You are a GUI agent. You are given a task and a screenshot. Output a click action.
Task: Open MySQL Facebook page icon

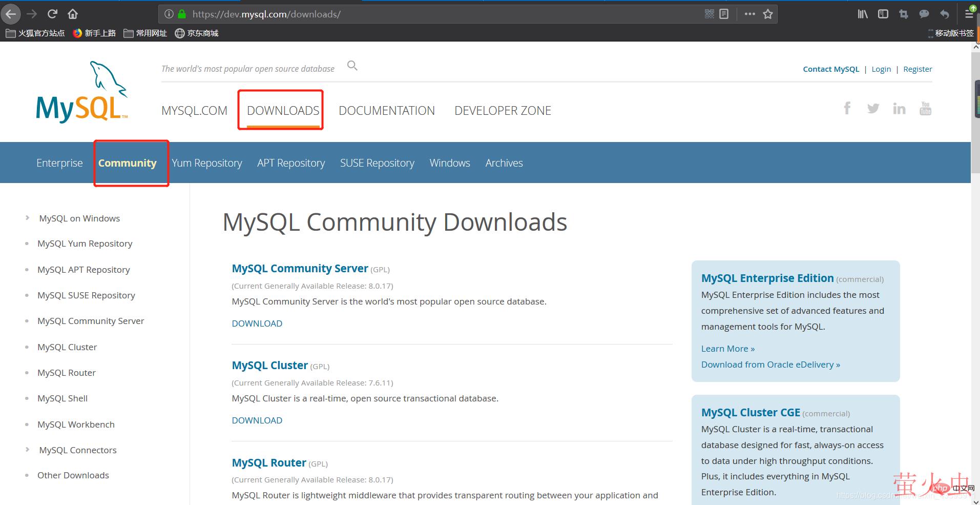(847, 108)
